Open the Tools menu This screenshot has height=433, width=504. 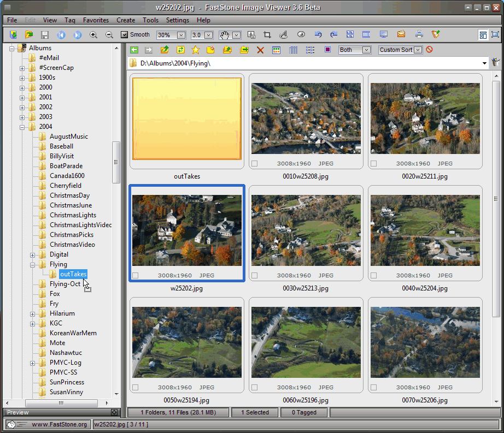point(150,20)
